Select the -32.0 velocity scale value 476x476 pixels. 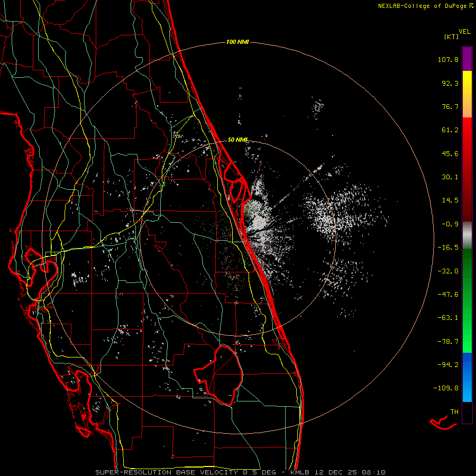(448, 271)
